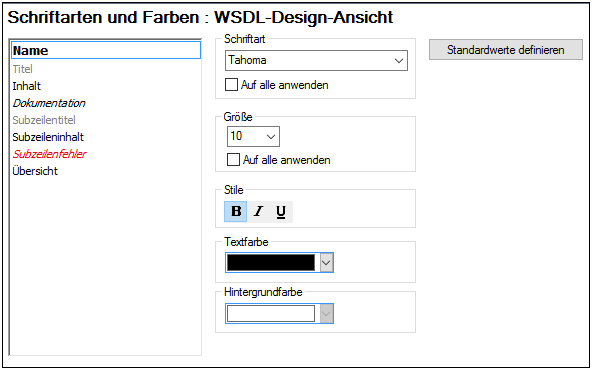
Task: Enable 'Auf alle anwenden' under Größe
Action: (x=233, y=160)
